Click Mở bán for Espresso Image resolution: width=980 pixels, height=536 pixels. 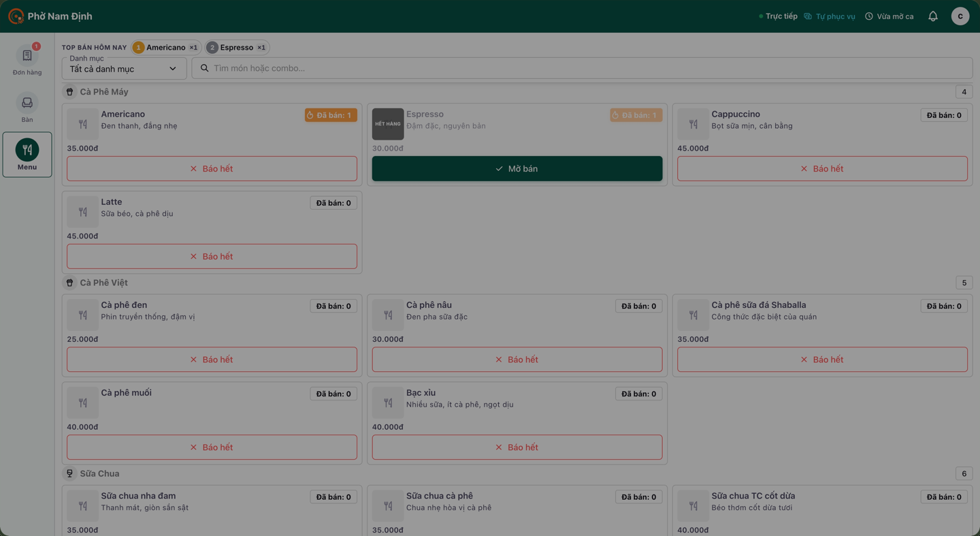click(x=517, y=169)
